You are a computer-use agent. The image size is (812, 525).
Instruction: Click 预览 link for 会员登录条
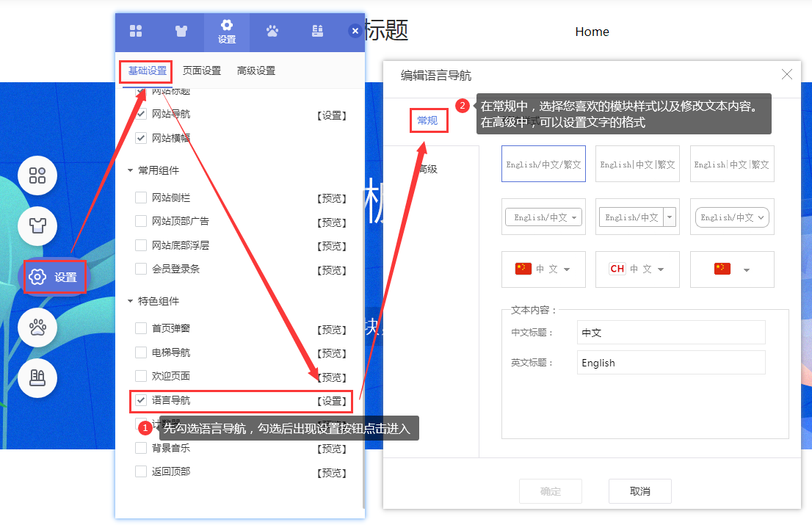pos(332,270)
